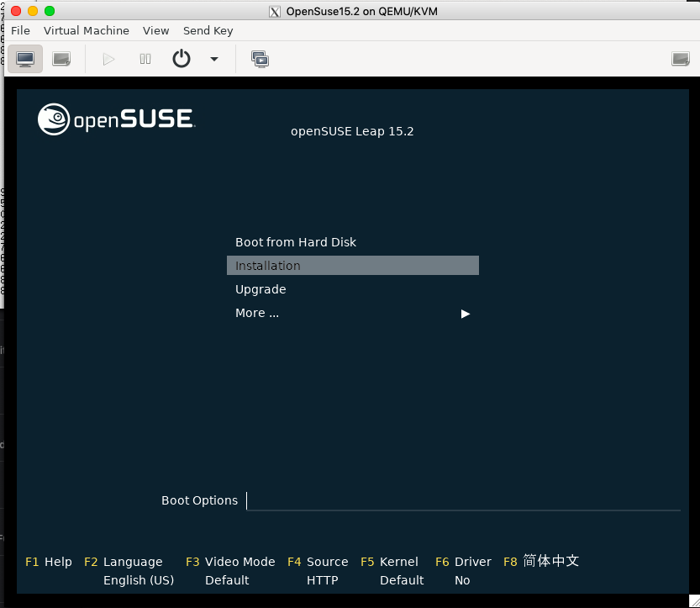Click the X11 icon in title bar
This screenshot has height=608, width=700.
click(x=275, y=12)
